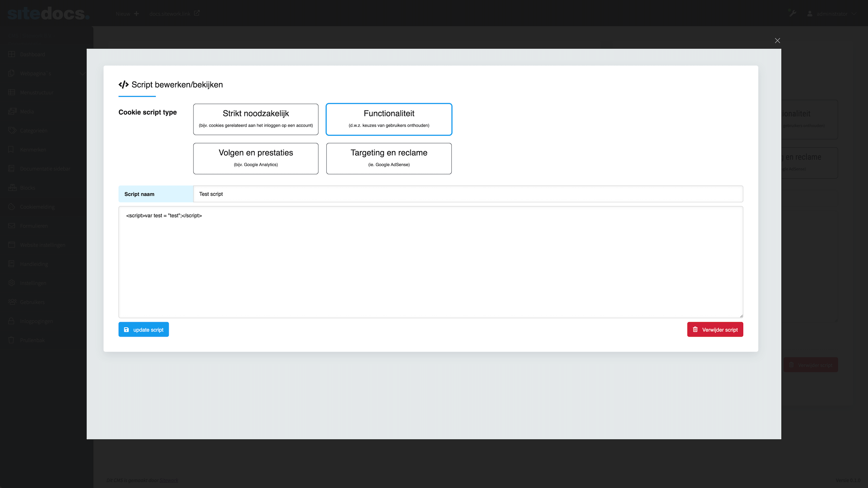
Task: Select Functionaliteit cookie type option
Action: pos(389,119)
